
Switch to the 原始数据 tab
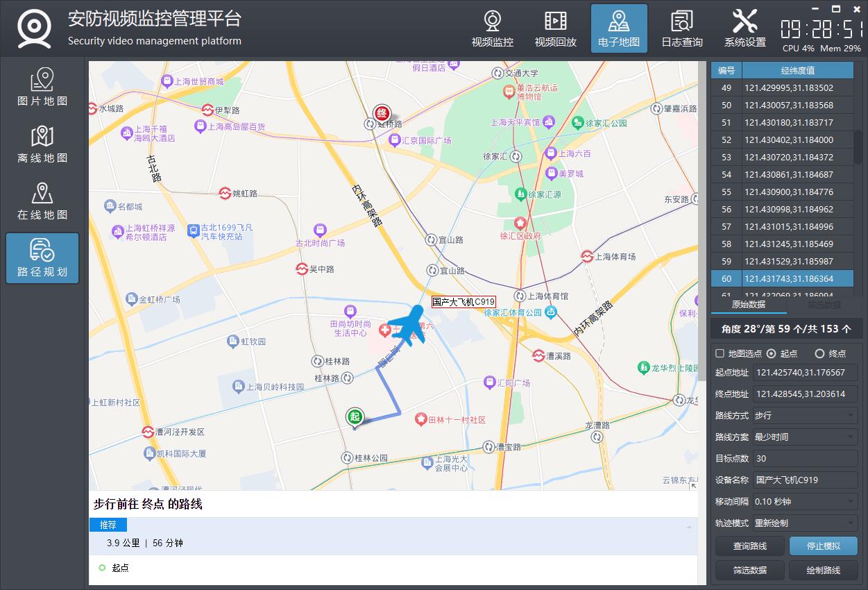(x=749, y=305)
